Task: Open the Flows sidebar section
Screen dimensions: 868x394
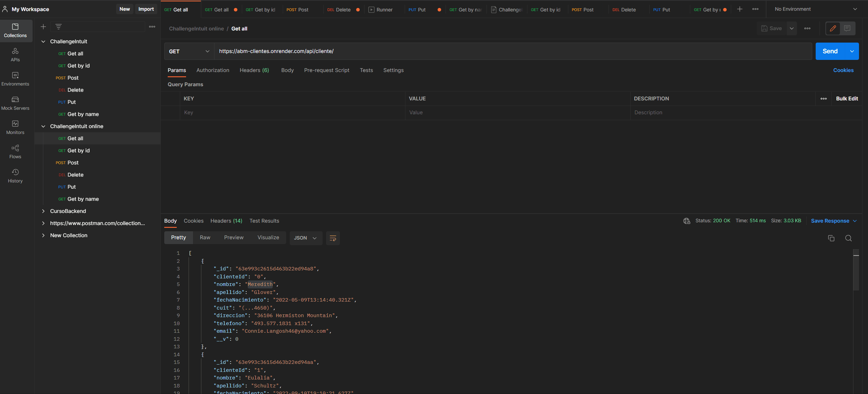Action: tap(15, 152)
